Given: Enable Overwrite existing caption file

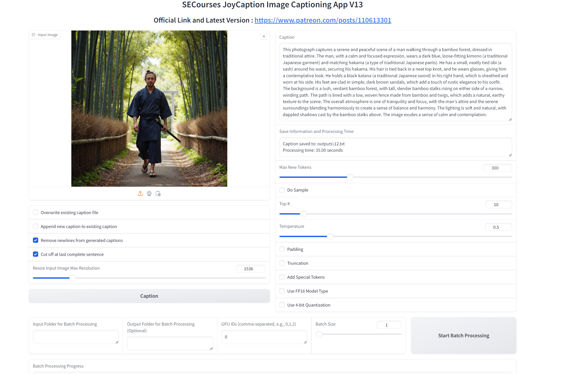Looking at the screenshot, I should tap(36, 212).
